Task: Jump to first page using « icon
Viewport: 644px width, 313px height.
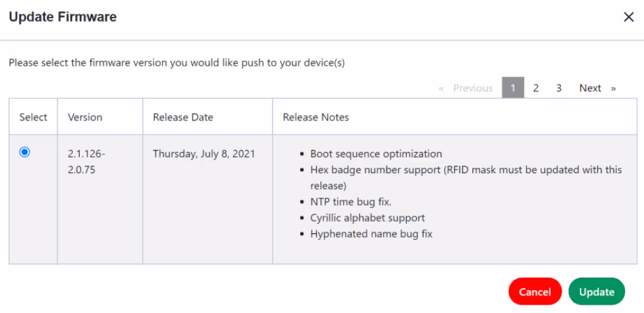Action: pos(441,89)
